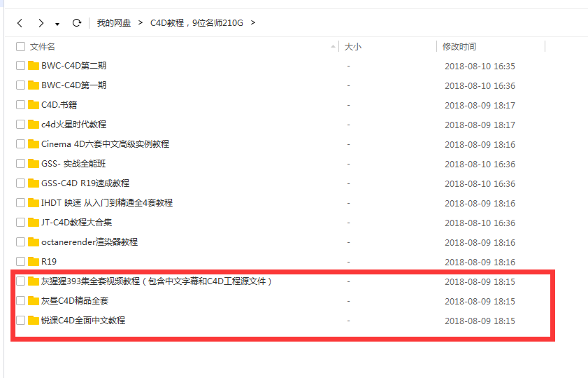Click the 锐课C4D全面中文教程 folder icon
Screen dimensions: 588x378
coord(34,320)
